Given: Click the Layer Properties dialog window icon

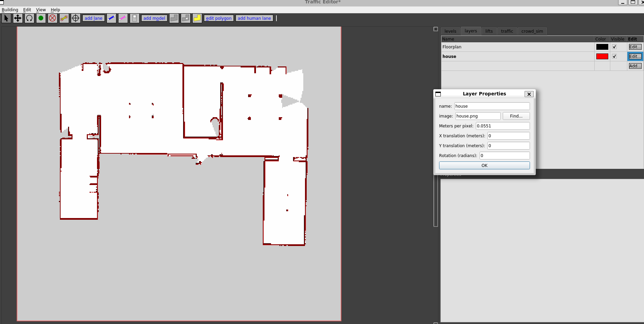Looking at the screenshot, I should [438, 94].
